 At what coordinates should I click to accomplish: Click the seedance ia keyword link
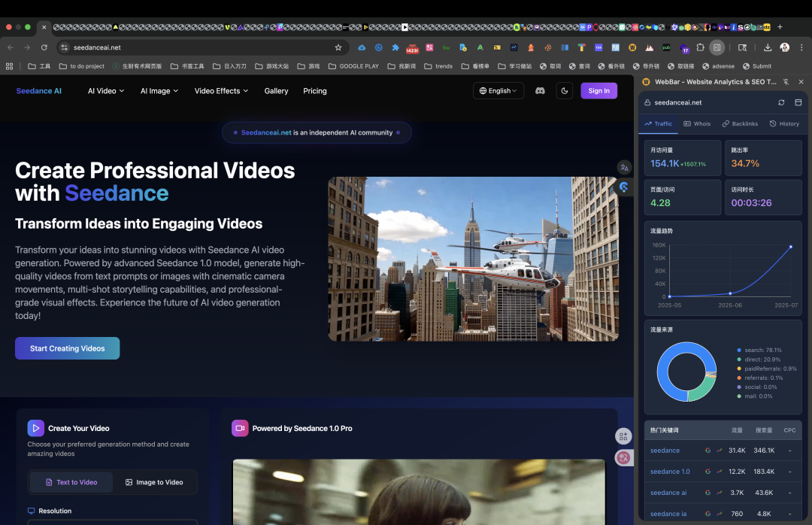coord(668,514)
